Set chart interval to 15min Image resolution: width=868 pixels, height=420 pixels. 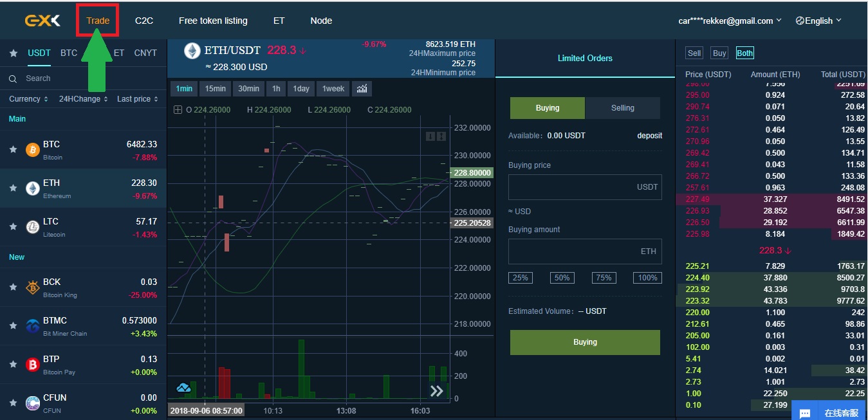pos(216,89)
